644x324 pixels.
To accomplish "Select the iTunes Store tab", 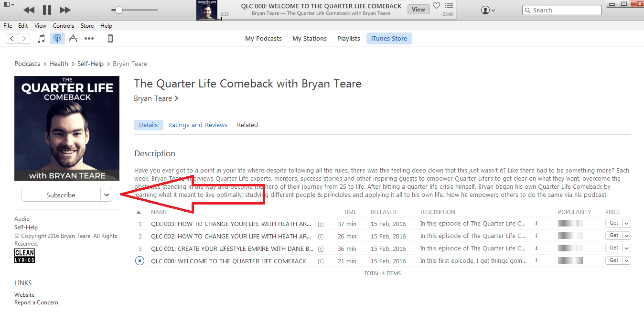I will (x=389, y=39).
